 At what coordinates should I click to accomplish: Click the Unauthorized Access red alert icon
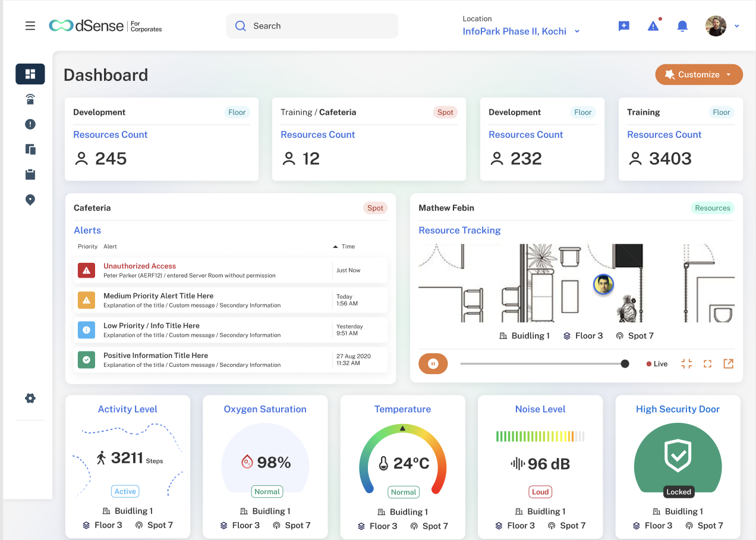[x=87, y=271]
